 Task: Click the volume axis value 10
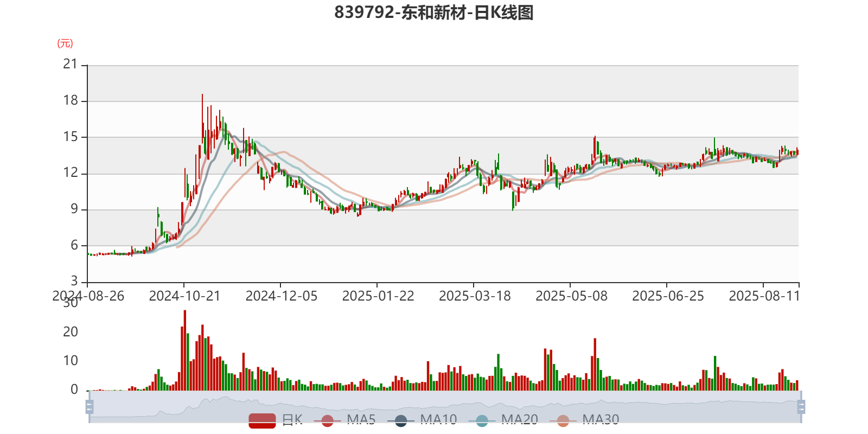71,361
